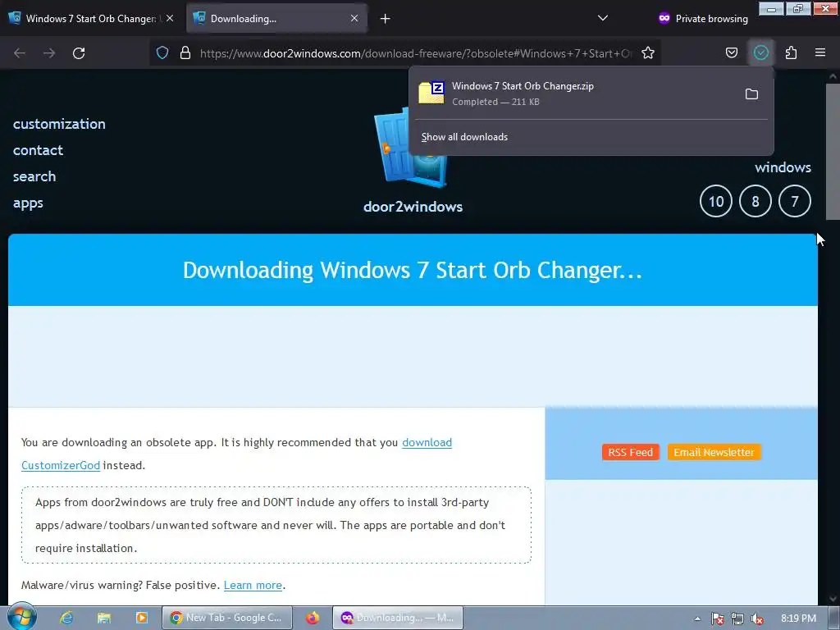840x630 pixels.
Task: Open Windows Media Player taskbar icon
Action: (x=141, y=618)
